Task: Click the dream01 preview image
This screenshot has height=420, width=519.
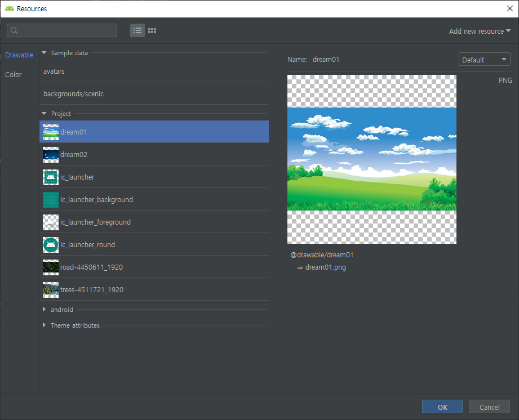Action: tap(372, 159)
